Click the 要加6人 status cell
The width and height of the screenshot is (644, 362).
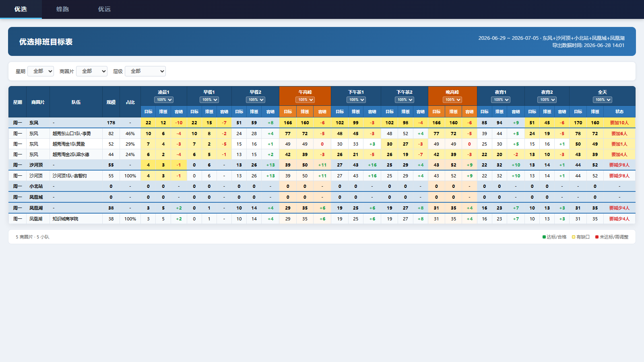click(x=619, y=134)
